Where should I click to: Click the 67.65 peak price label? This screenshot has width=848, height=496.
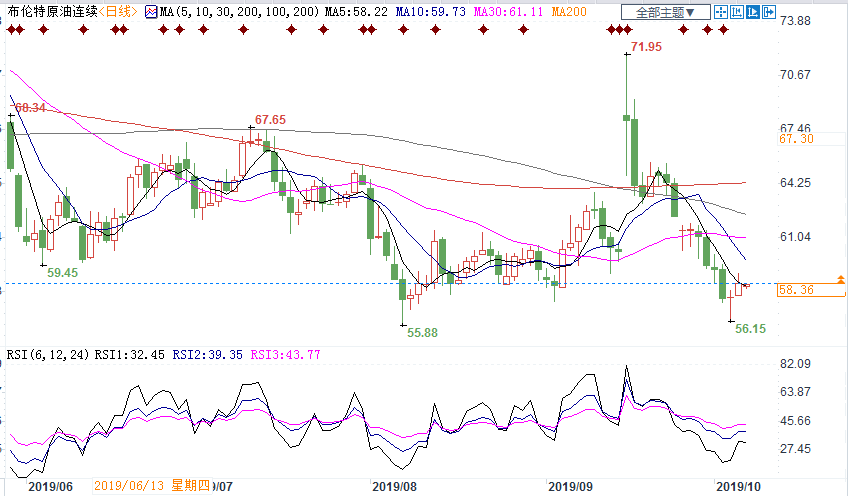pos(270,120)
